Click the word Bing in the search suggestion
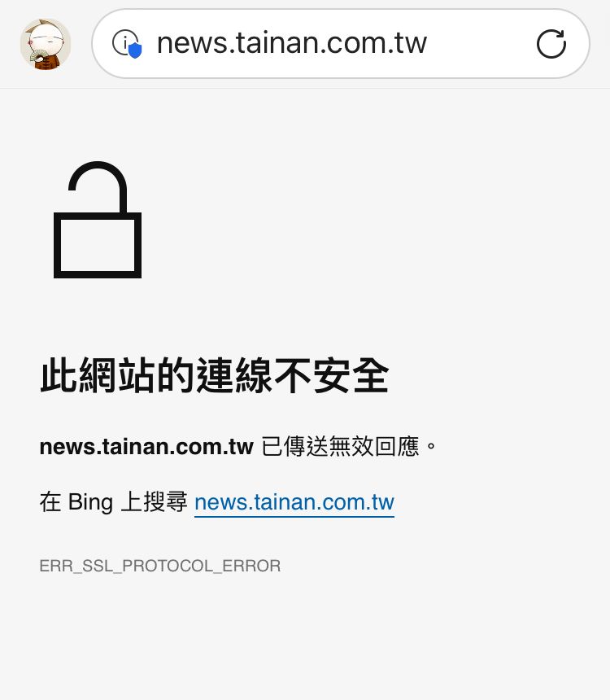Image resolution: width=610 pixels, height=700 pixels. click(x=90, y=503)
